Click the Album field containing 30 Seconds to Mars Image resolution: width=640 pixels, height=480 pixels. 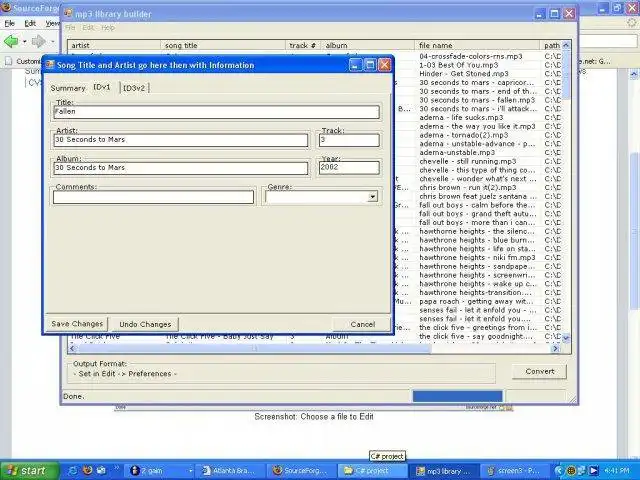(x=181, y=168)
